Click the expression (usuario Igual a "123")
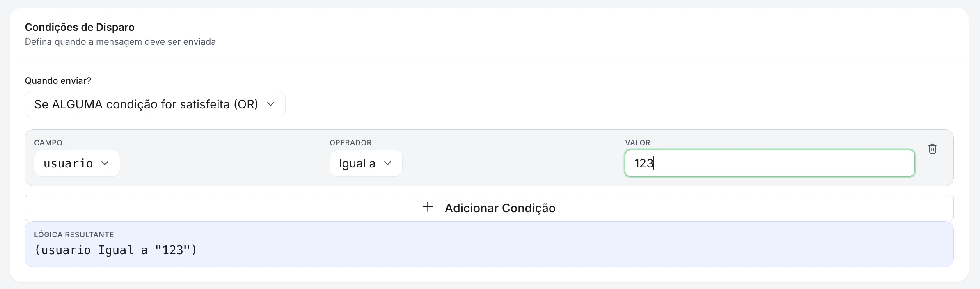This screenshot has width=980, height=289. click(116, 250)
